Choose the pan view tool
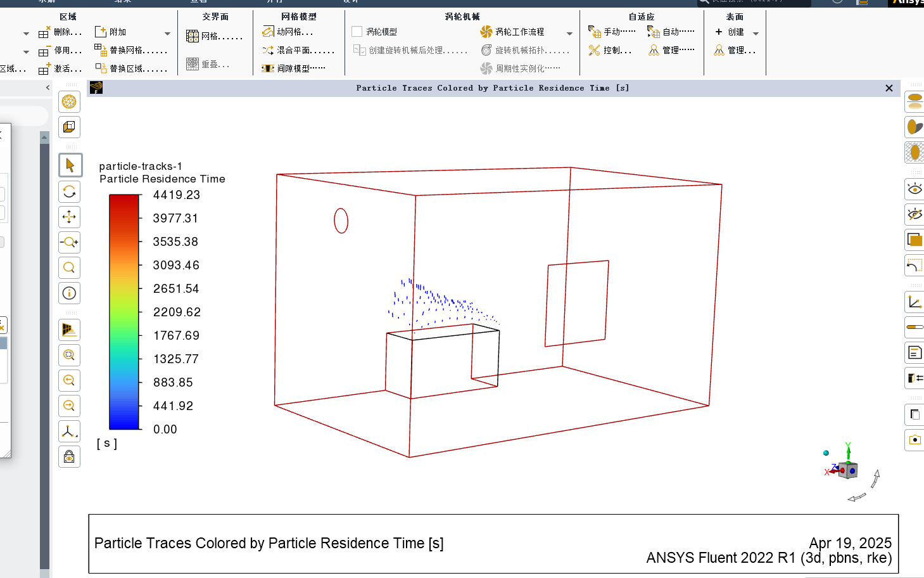924x578 pixels. (70, 217)
